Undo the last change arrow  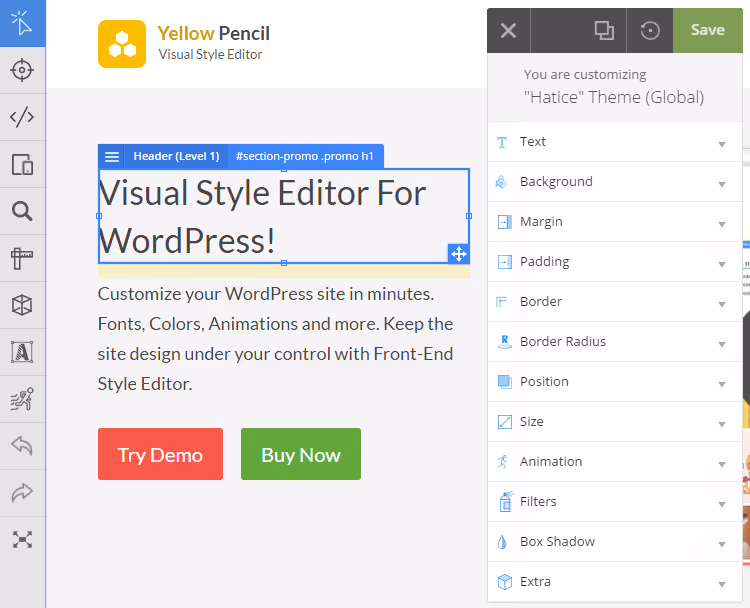(22, 446)
